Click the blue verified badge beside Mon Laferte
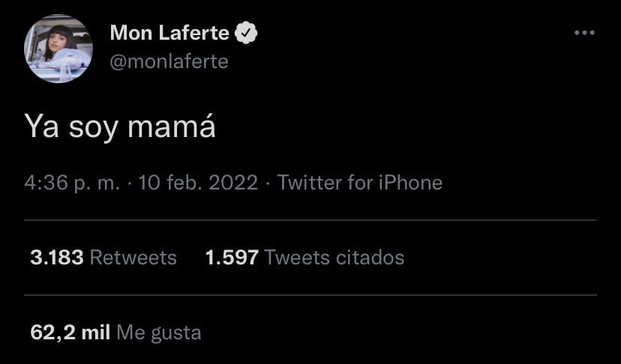This screenshot has height=364, width=621. point(248,33)
